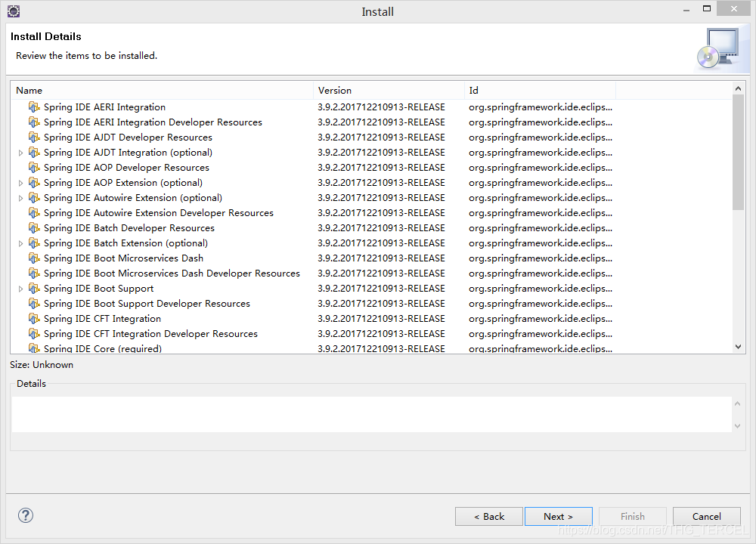756x544 pixels.
Task: Click items list scroll down arrow
Action: (x=738, y=347)
